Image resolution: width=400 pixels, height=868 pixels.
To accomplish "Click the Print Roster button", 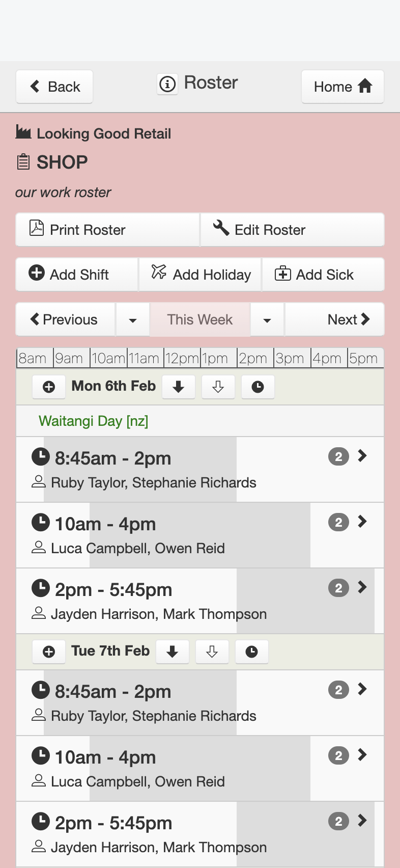I will tap(107, 230).
